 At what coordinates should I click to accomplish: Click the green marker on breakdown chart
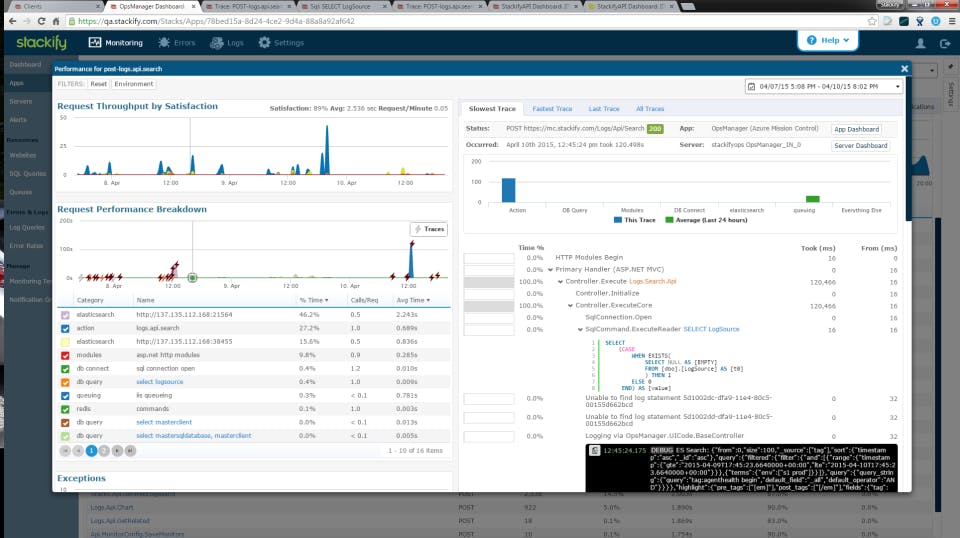coord(192,278)
